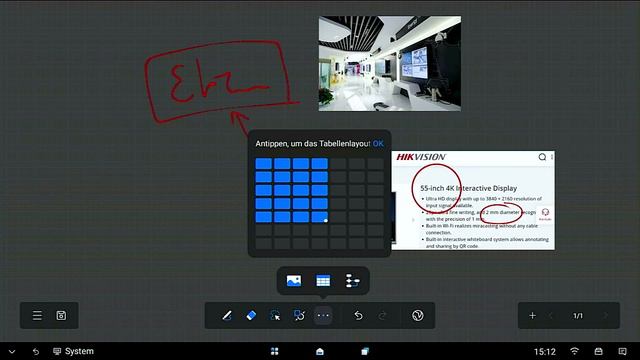Select the Pen tool

point(227,316)
